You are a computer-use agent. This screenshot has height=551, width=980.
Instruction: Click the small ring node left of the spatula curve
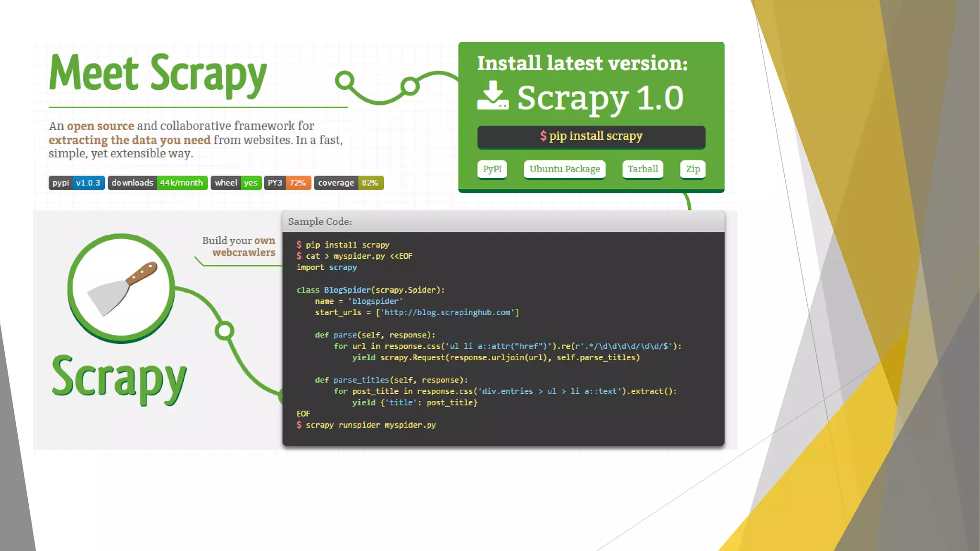224,331
